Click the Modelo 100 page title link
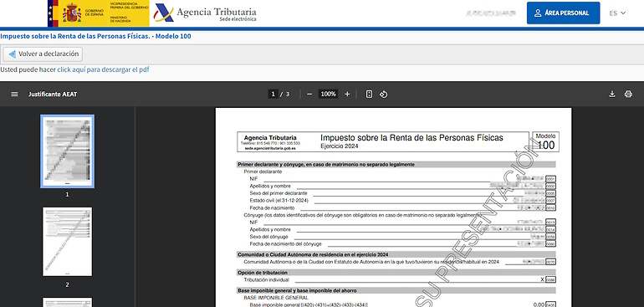Image resolution: width=644 pixels, height=307 pixels. (95, 36)
